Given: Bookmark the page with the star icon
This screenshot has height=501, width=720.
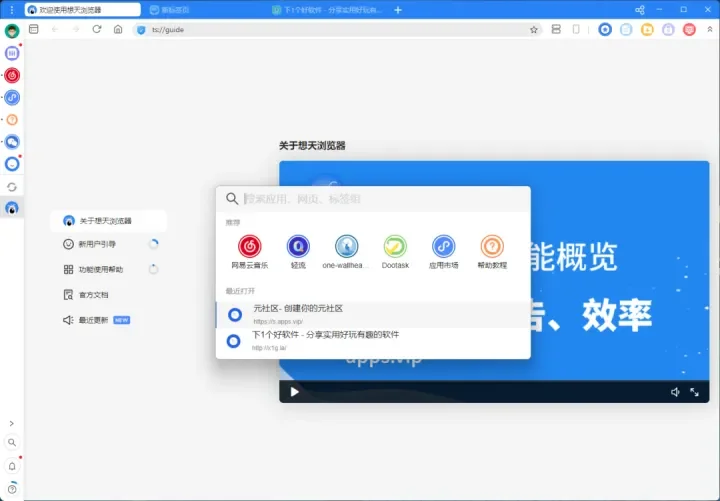Looking at the screenshot, I should point(534,30).
